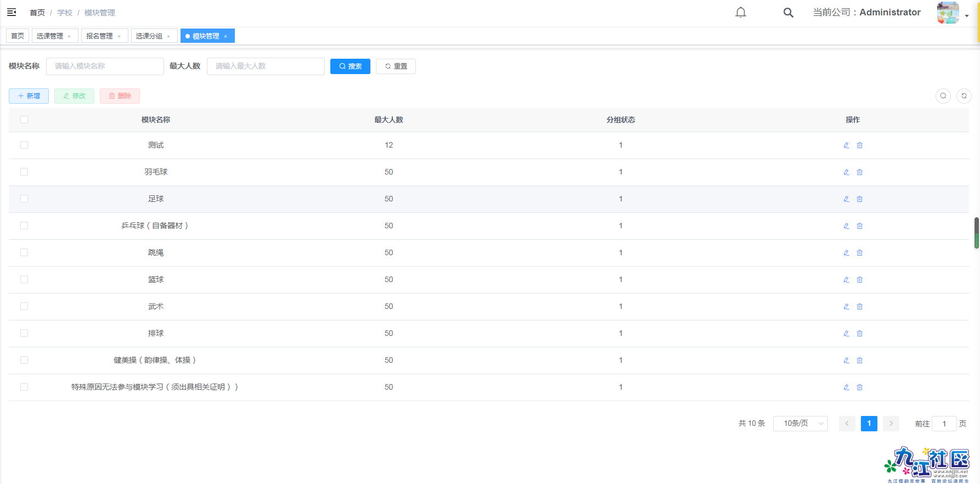The height and width of the screenshot is (484, 980).
Task: Go to next page arrow
Action: pos(891,424)
